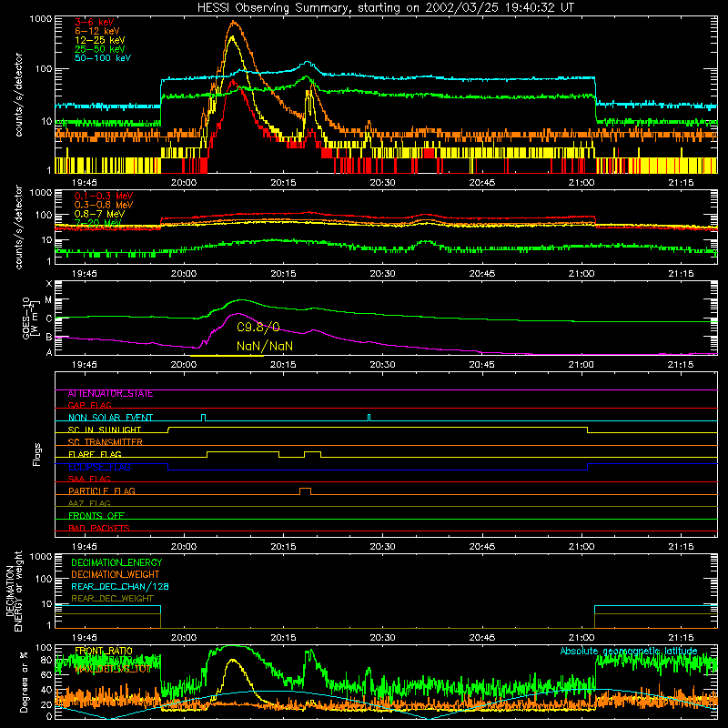Click the yellow FRONT_RATIO peak in bottom panel
The width and height of the screenshot is (728, 728).
(233, 662)
